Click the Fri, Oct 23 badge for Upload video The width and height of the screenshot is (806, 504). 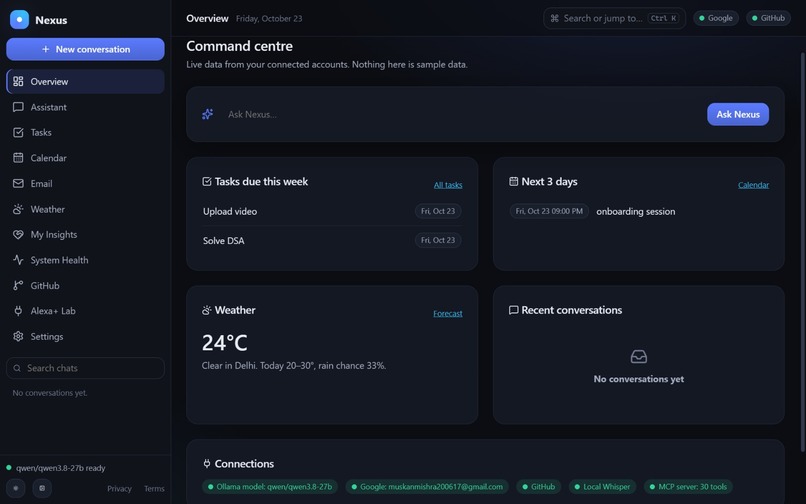pyautogui.click(x=438, y=211)
